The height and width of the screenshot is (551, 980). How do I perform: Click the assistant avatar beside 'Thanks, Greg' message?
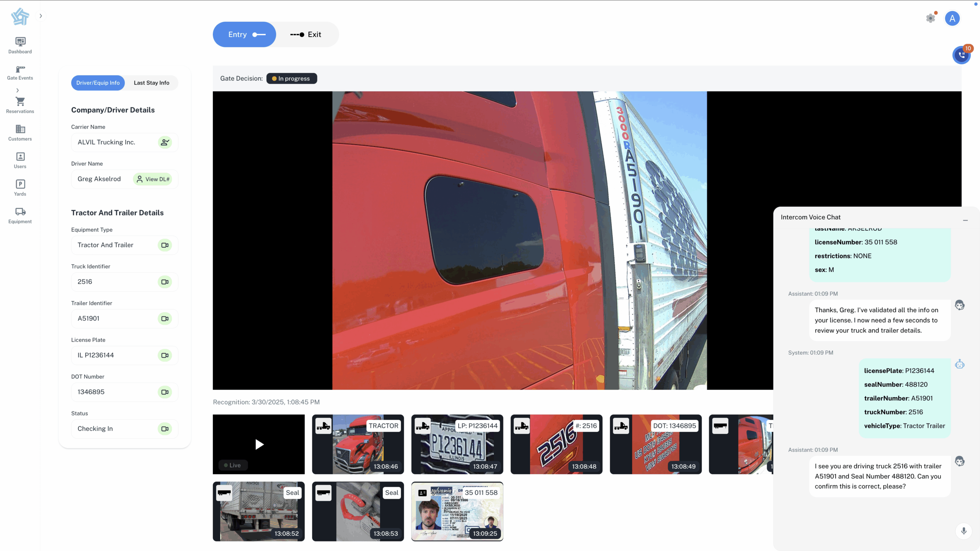(959, 305)
